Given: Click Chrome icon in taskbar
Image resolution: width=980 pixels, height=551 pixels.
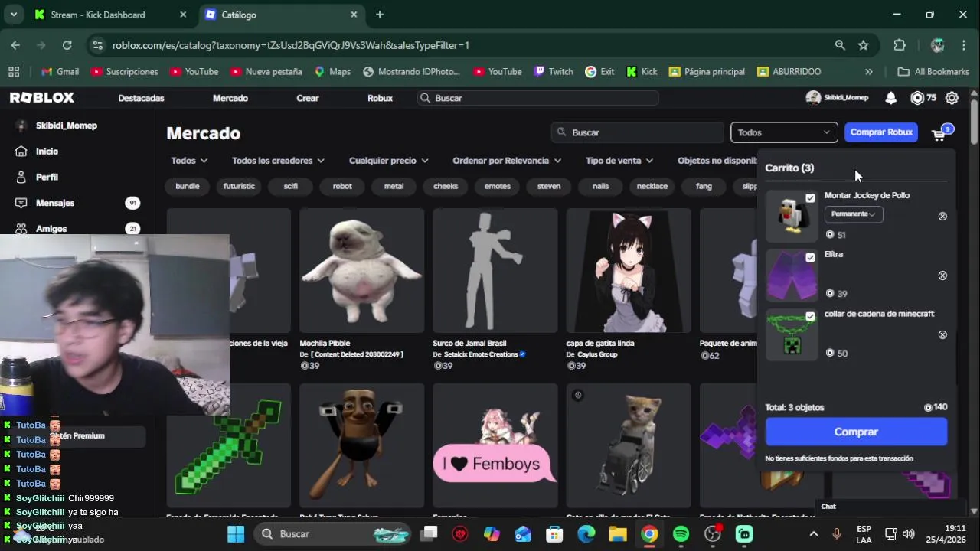Looking at the screenshot, I should (649, 534).
